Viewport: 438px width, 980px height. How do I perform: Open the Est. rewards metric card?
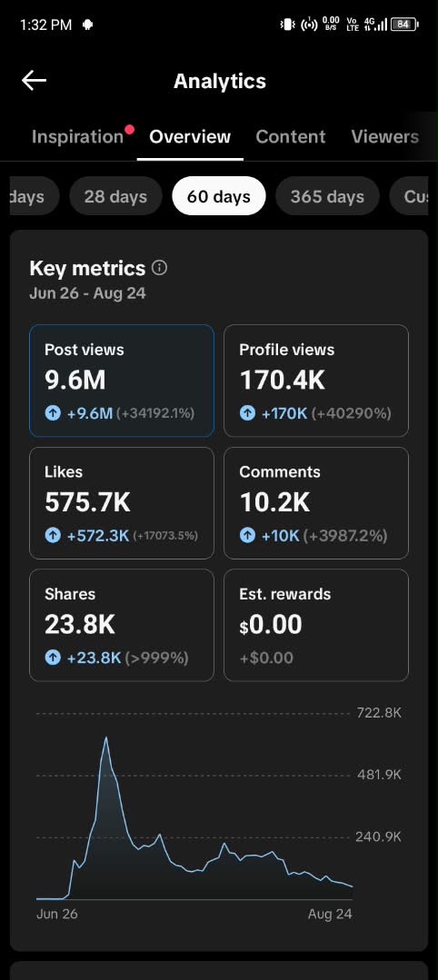316,625
